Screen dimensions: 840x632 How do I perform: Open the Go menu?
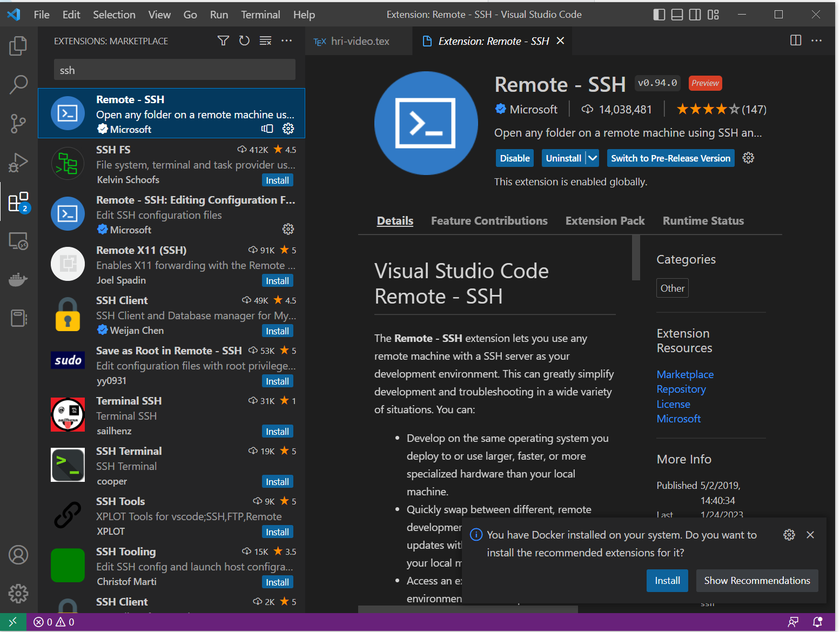click(x=190, y=15)
